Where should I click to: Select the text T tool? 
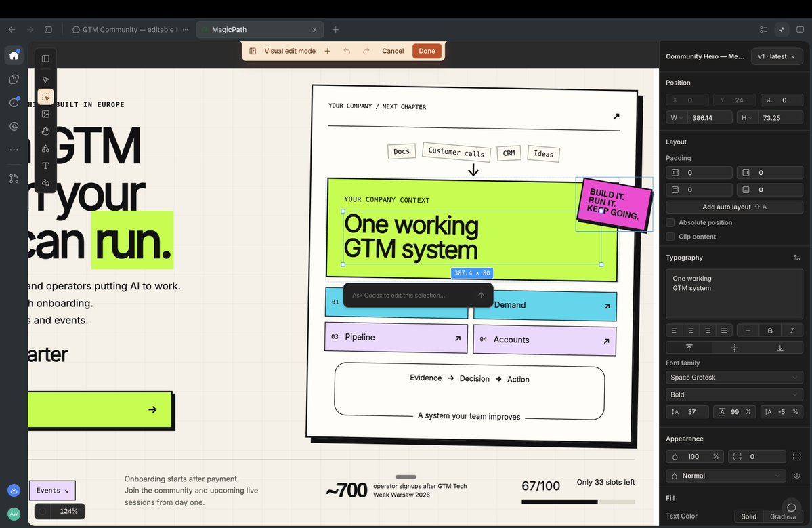pos(45,166)
